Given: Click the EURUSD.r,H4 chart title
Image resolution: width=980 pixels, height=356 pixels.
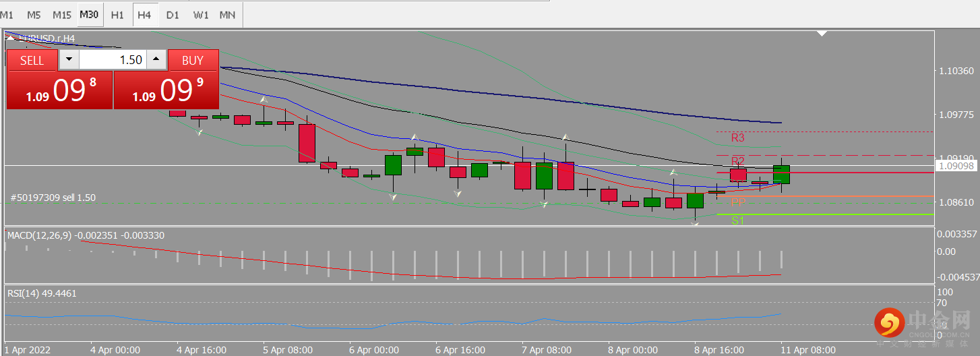Looking at the screenshot, I should 45,38.
